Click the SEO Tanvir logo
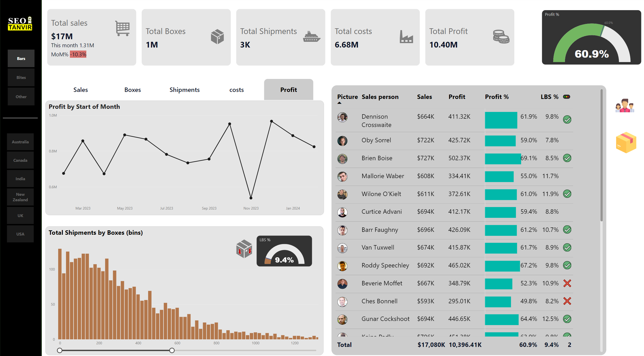The image size is (644, 356). pos(20,24)
